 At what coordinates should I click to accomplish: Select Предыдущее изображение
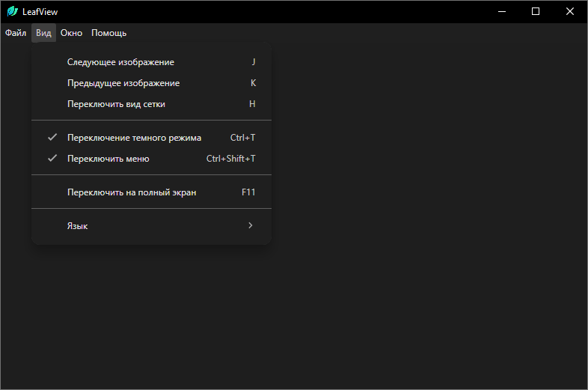pos(123,83)
